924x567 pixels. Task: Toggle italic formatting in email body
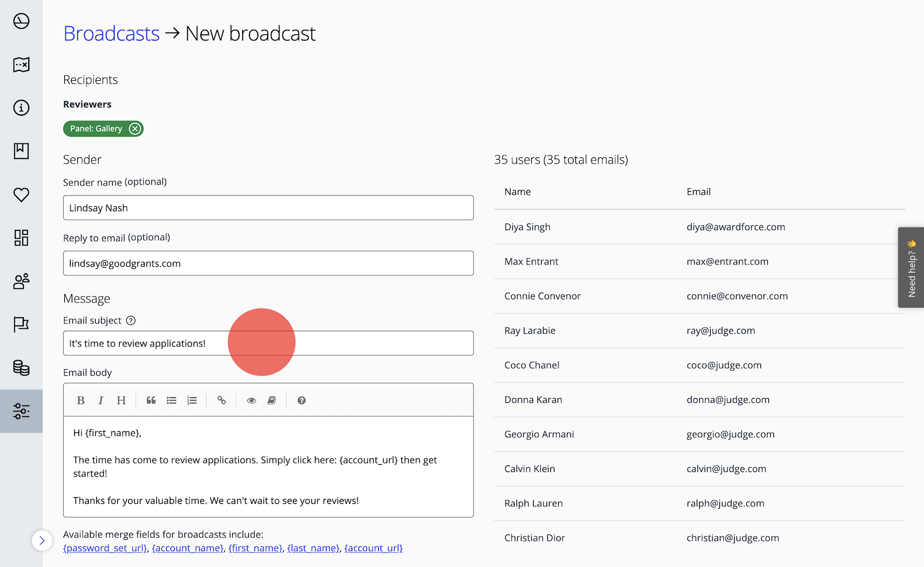(x=100, y=400)
